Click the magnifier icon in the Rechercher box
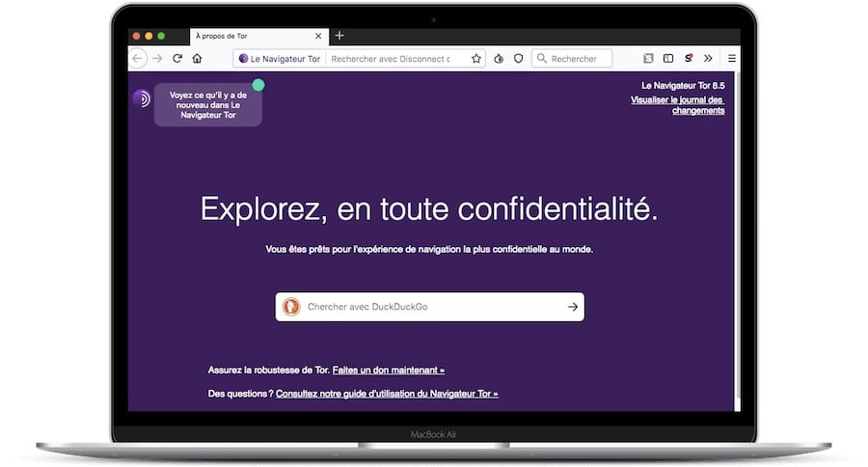 click(x=542, y=58)
